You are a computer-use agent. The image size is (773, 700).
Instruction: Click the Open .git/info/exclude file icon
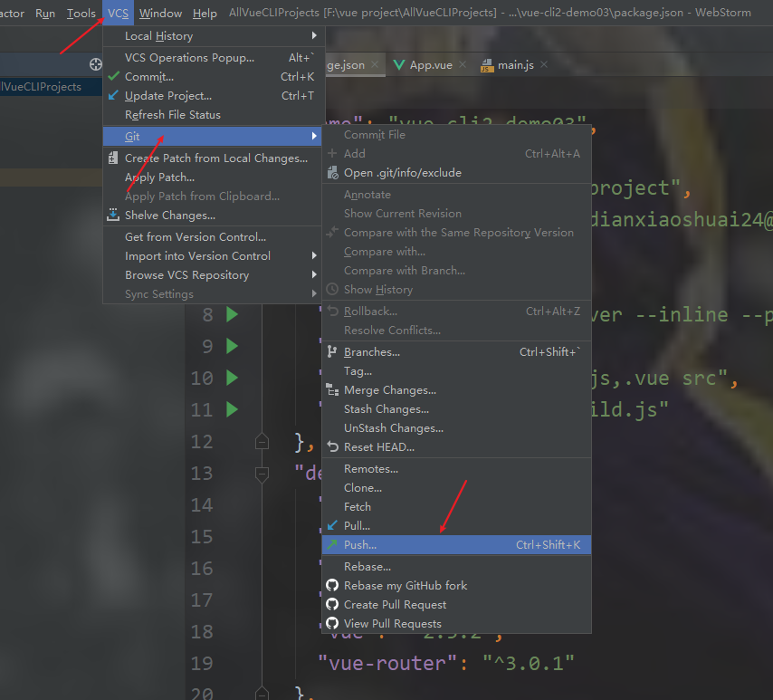[x=333, y=173]
